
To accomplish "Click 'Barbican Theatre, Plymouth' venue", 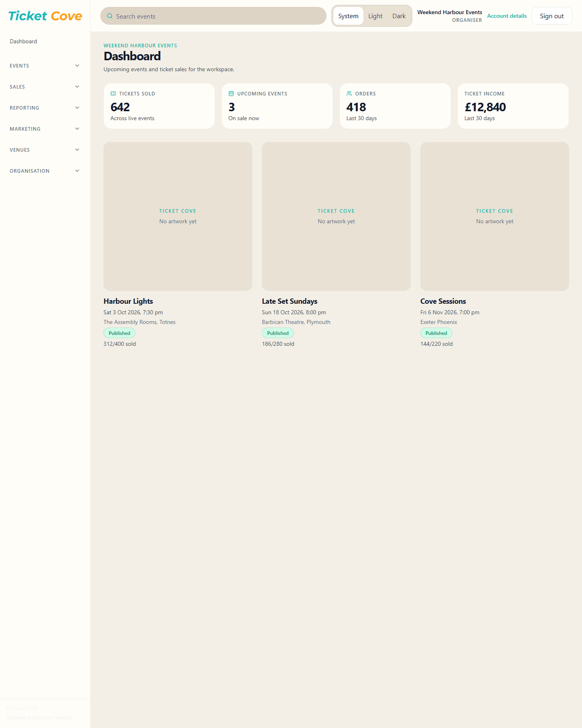I will pyautogui.click(x=296, y=322).
